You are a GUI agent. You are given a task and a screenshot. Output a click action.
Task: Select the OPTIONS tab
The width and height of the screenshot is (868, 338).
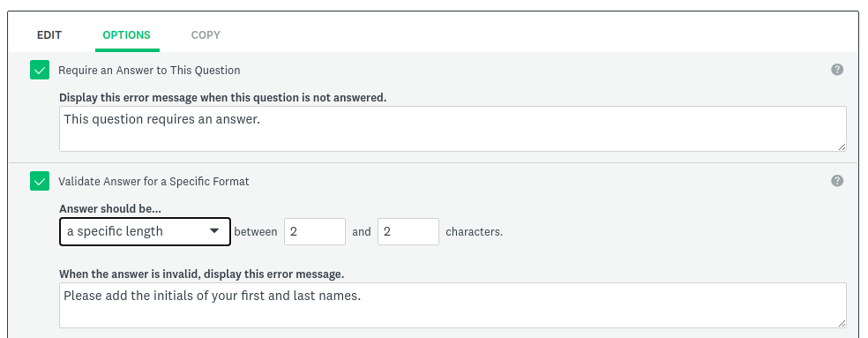[x=127, y=35]
